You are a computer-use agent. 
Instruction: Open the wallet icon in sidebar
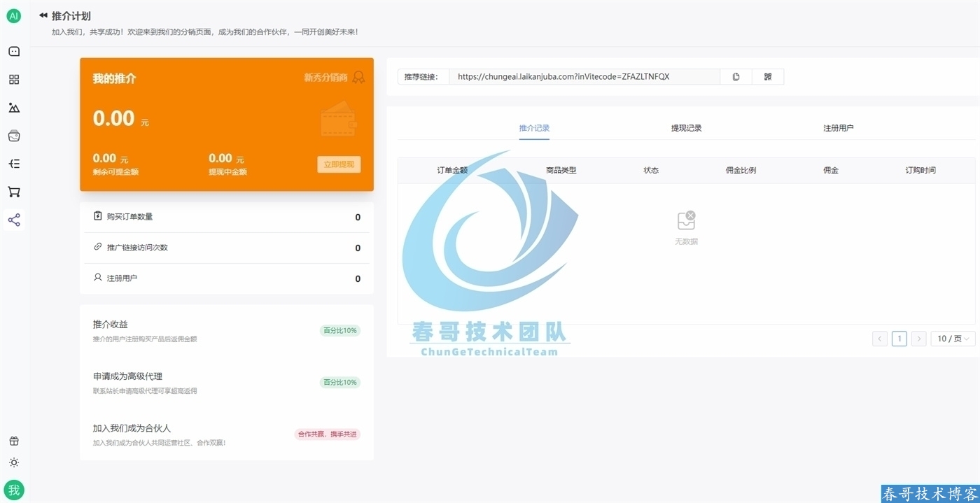[x=14, y=136]
